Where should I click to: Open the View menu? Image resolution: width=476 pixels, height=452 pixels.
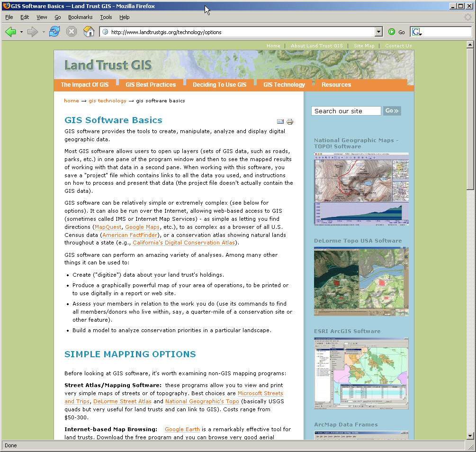42,18
